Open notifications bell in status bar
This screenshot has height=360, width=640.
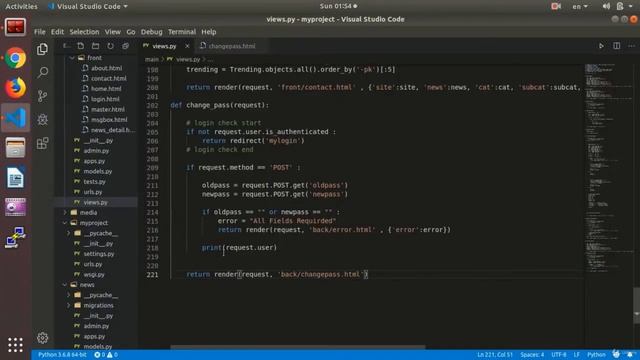point(631,354)
